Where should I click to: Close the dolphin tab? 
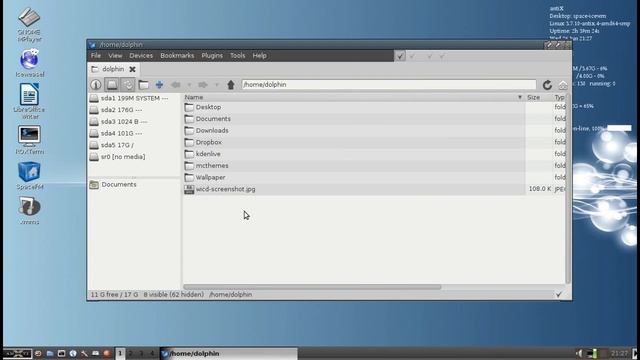(x=132, y=69)
